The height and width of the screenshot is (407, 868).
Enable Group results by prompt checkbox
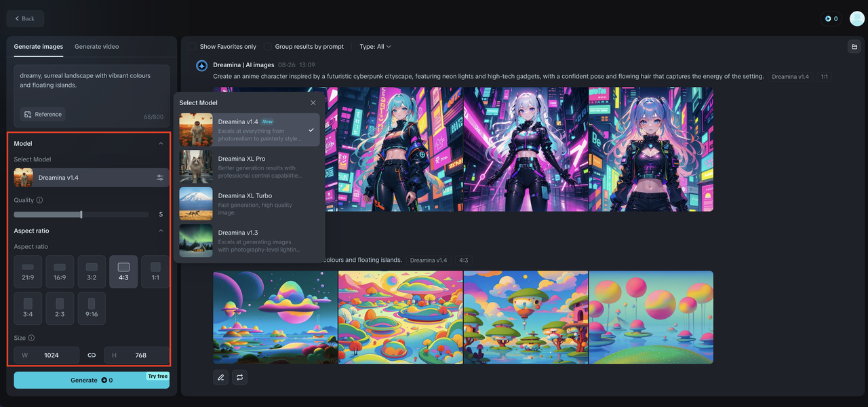pyautogui.click(x=267, y=47)
